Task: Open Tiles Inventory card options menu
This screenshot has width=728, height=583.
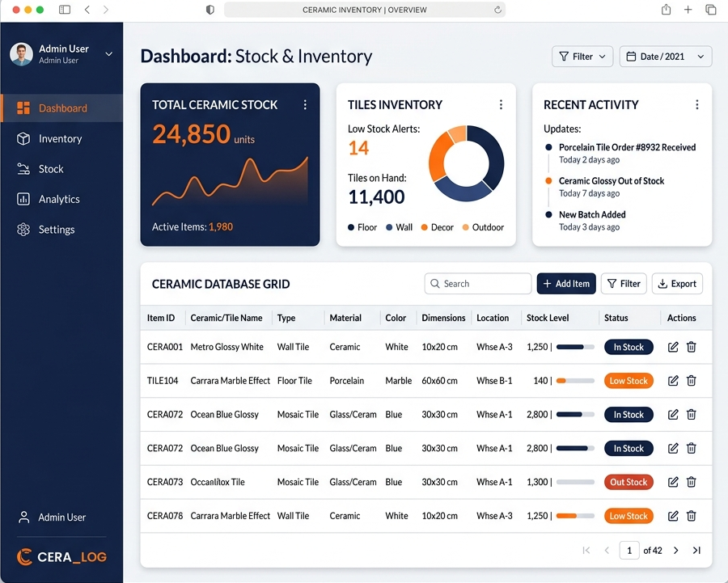Action: [x=501, y=105]
